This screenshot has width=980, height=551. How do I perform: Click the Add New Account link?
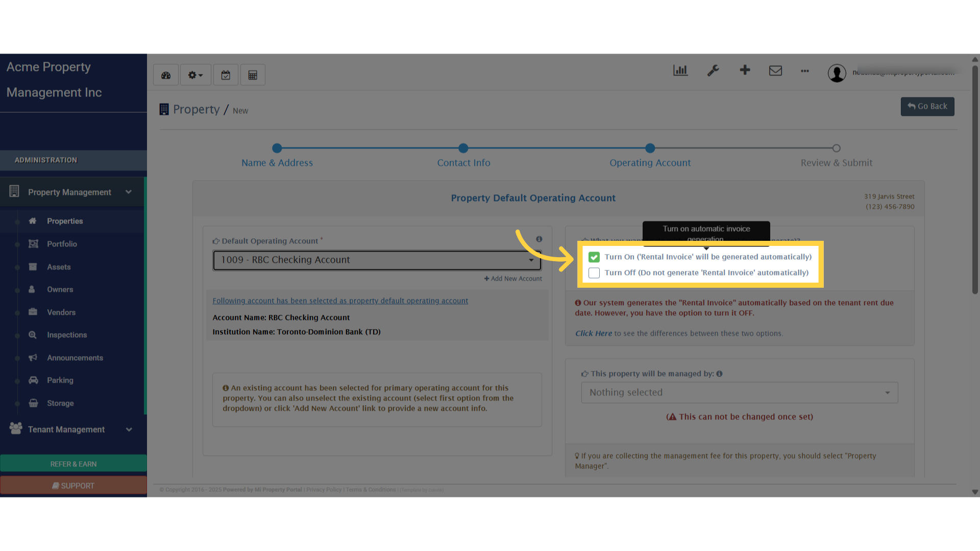point(512,279)
